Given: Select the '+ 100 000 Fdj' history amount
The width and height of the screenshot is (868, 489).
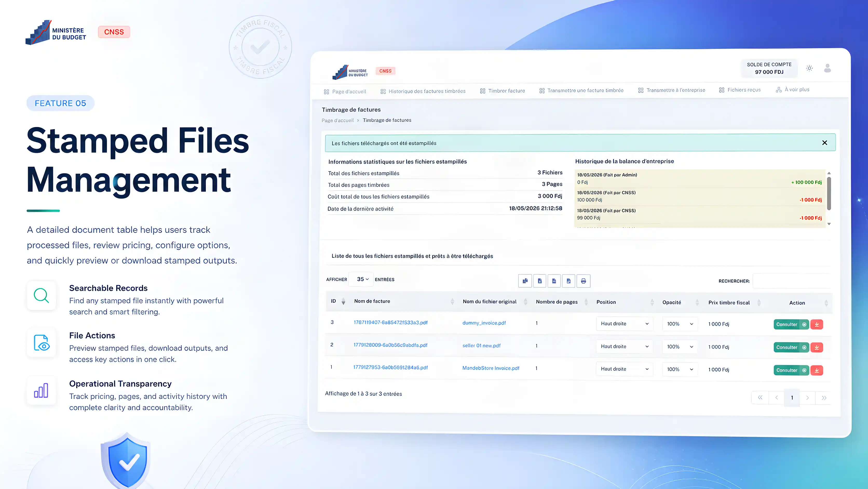Looking at the screenshot, I should point(806,182).
